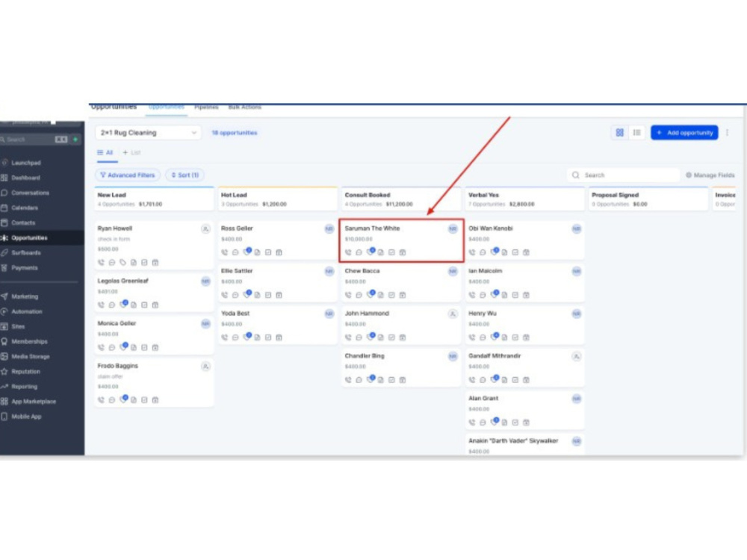747x560 pixels.
Task: Open Memberships in the sidebar
Action: coord(29,341)
